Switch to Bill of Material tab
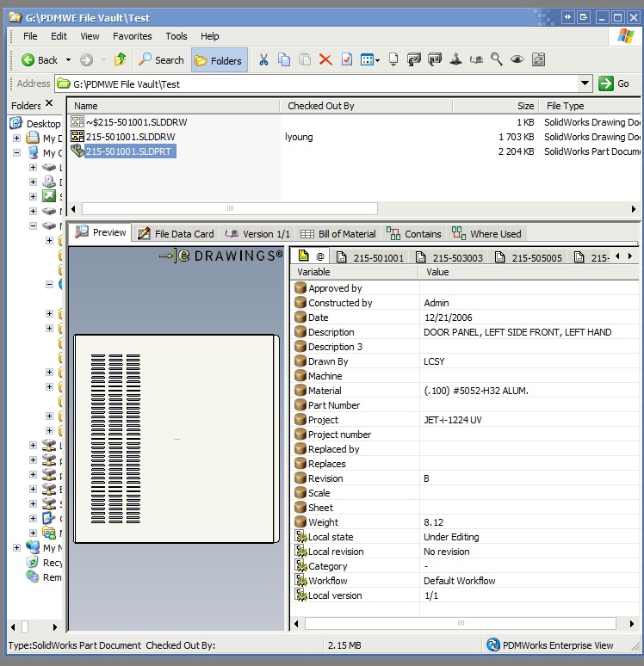Viewport: 644px width, 666px height. (338, 234)
